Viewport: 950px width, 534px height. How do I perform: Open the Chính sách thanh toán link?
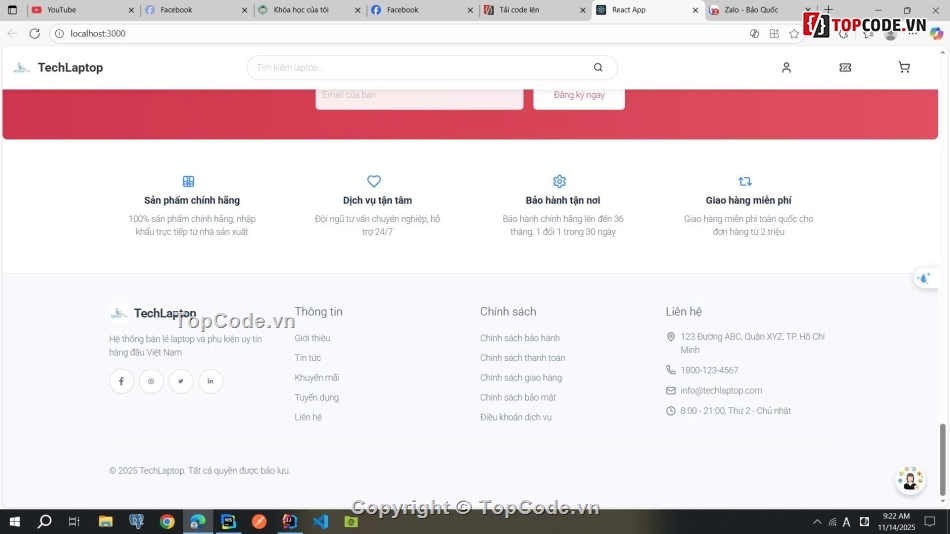[522, 358]
